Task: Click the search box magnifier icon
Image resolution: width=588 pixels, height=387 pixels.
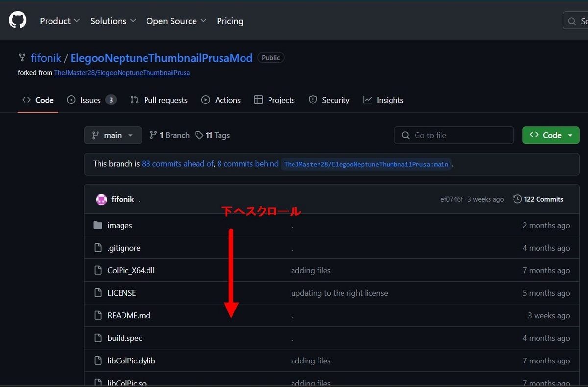Action: tap(572, 21)
